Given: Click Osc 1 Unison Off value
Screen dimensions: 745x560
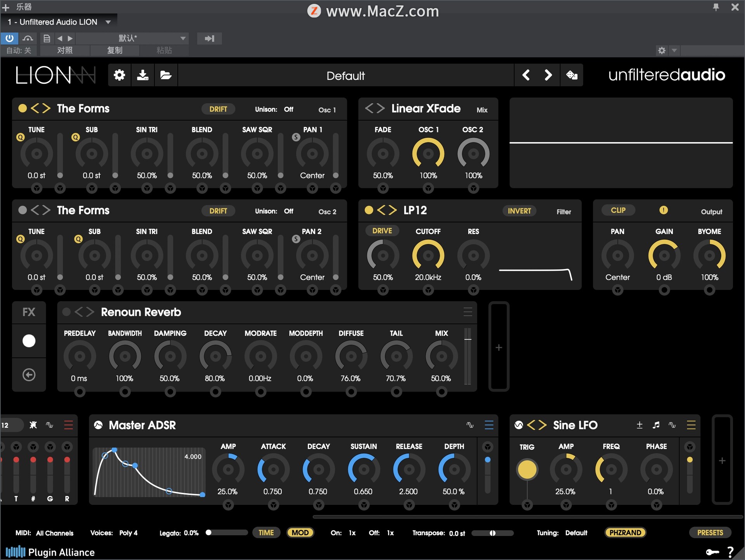Looking at the screenshot, I should click(x=289, y=109).
